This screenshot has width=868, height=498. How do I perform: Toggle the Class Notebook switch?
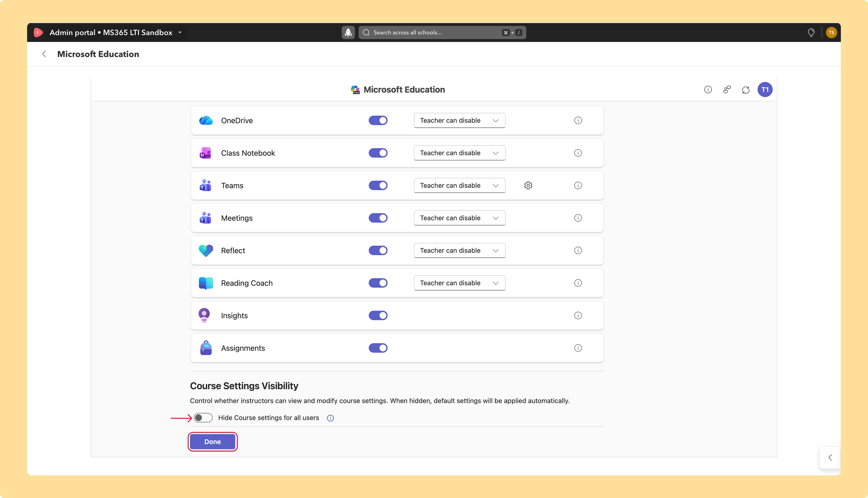click(x=378, y=153)
